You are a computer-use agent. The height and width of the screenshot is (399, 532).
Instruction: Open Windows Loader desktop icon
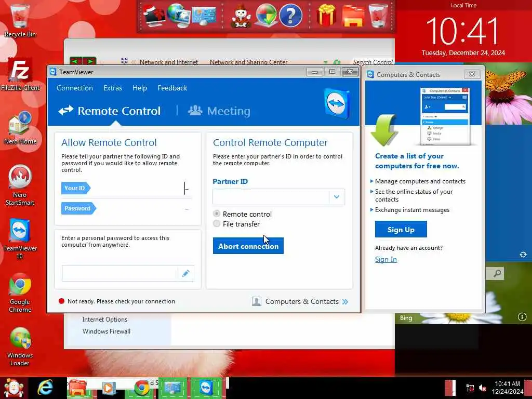point(20,347)
